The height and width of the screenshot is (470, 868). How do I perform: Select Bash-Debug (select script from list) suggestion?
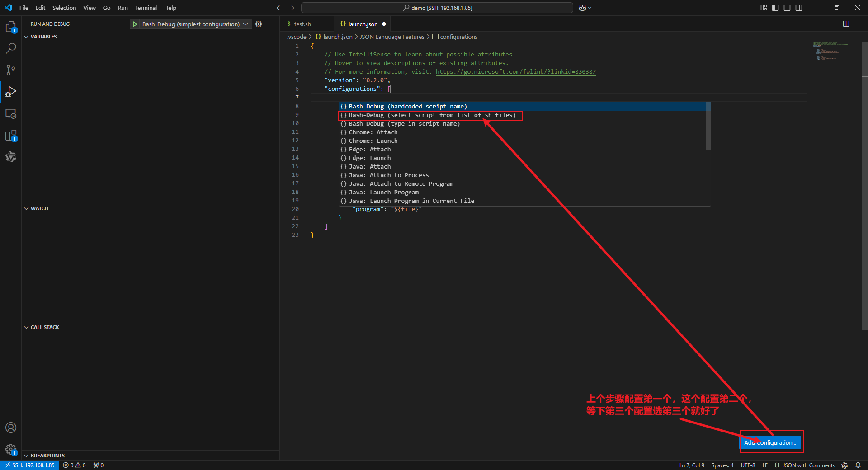[523, 115]
